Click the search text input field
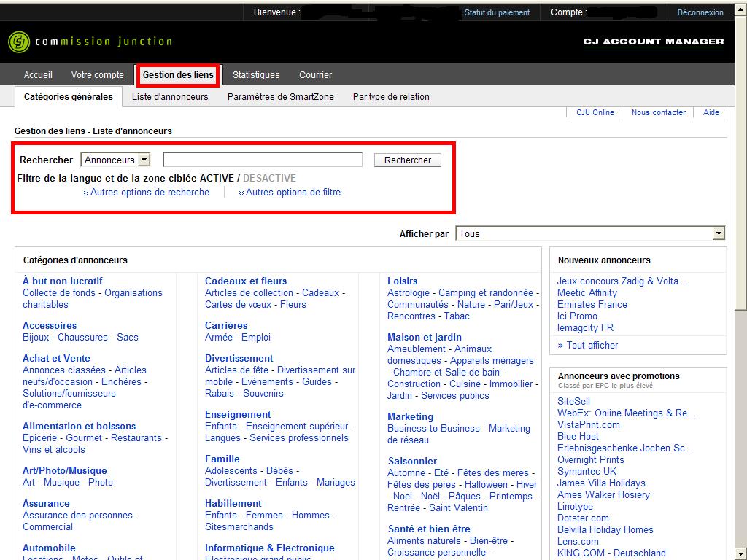The image size is (747, 560). pyautogui.click(x=263, y=160)
